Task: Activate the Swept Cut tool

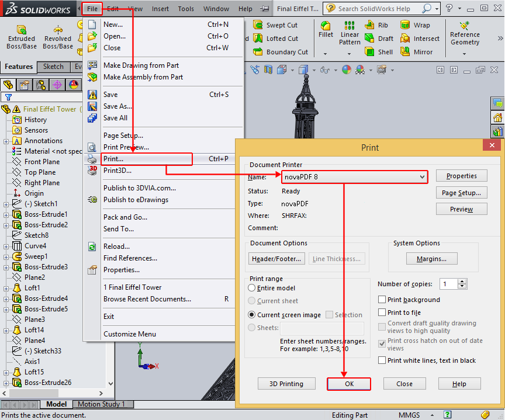Action: click(275, 25)
